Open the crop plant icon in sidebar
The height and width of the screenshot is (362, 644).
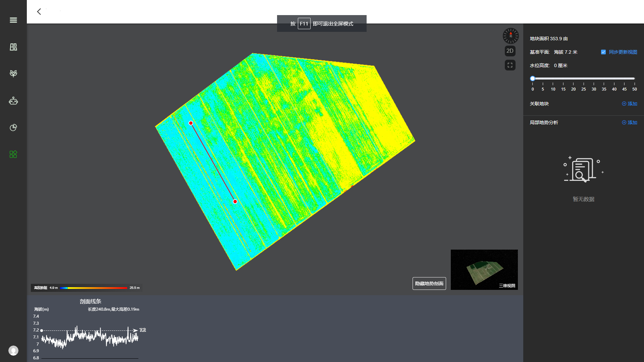click(13, 73)
